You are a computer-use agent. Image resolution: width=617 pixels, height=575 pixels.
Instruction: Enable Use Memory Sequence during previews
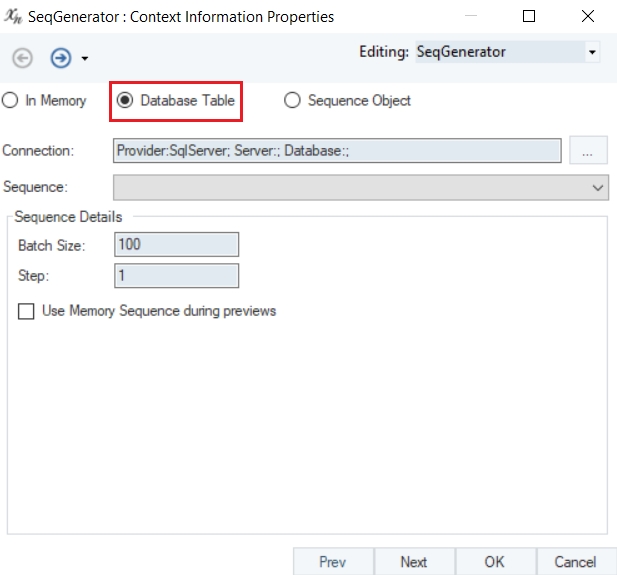pos(26,311)
